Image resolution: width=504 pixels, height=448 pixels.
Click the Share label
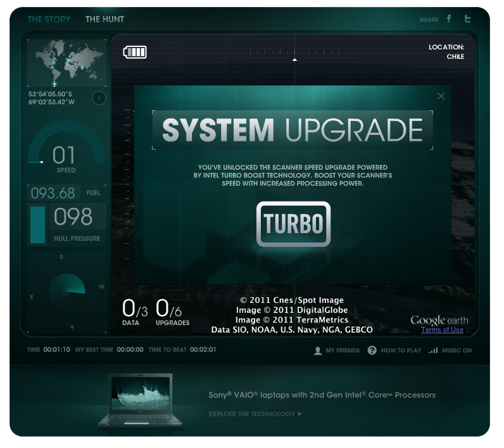click(429, 20)
